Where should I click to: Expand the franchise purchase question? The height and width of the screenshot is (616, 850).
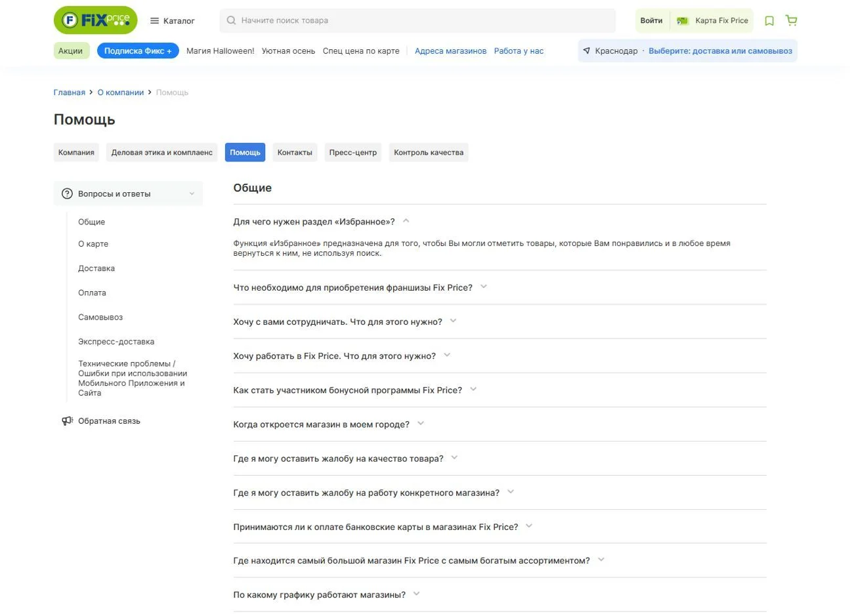pyautogui.click(x=484, y=287)
